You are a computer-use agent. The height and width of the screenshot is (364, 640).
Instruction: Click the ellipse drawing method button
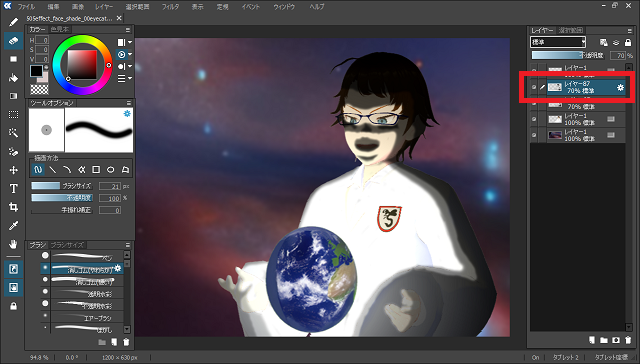coord(111,169)
